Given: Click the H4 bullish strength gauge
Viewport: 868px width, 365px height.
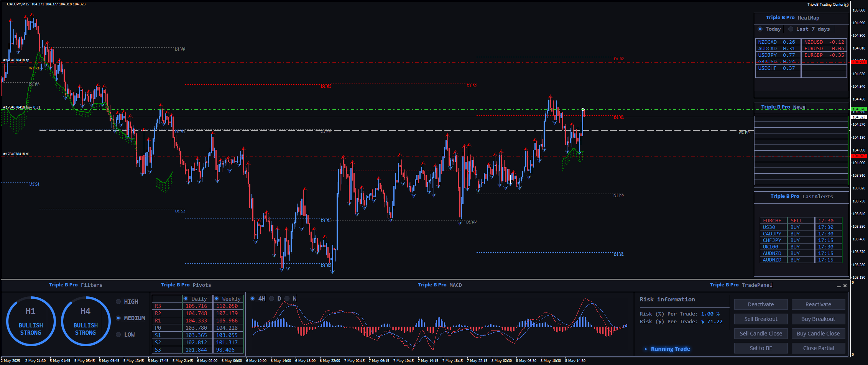Looking at the screenshot, I should tap(85, 321).
